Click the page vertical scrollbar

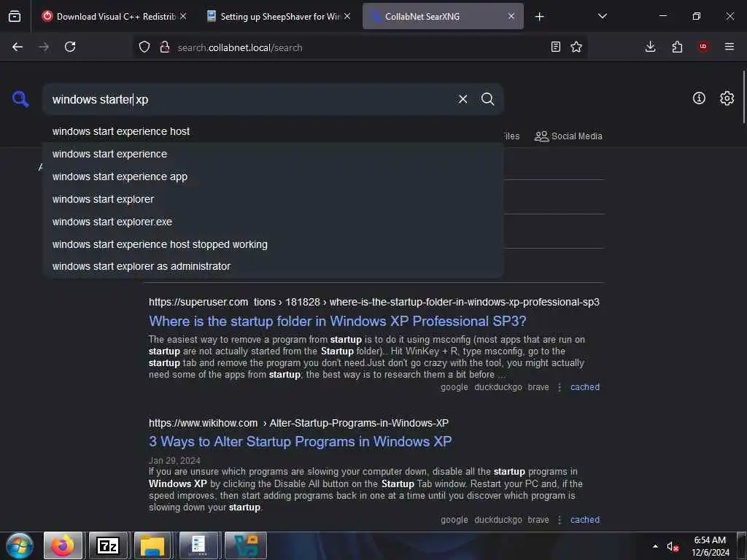coord(743,97)
